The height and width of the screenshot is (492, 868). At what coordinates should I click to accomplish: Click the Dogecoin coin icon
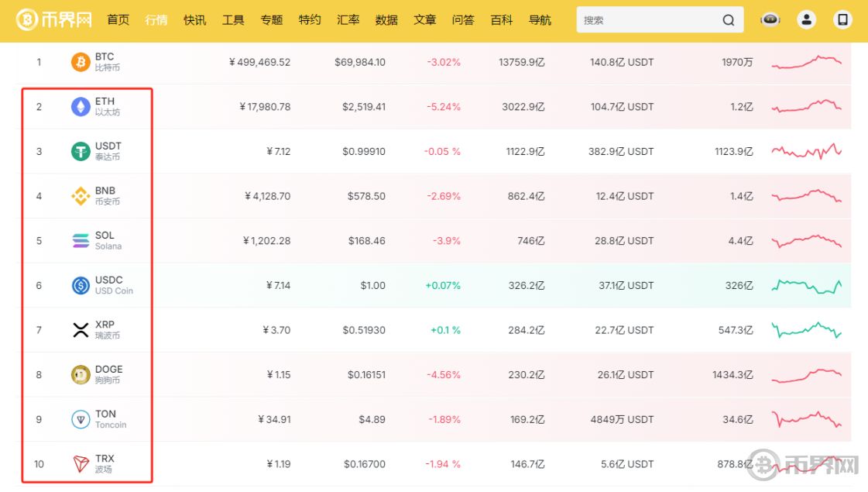[81, 375]
